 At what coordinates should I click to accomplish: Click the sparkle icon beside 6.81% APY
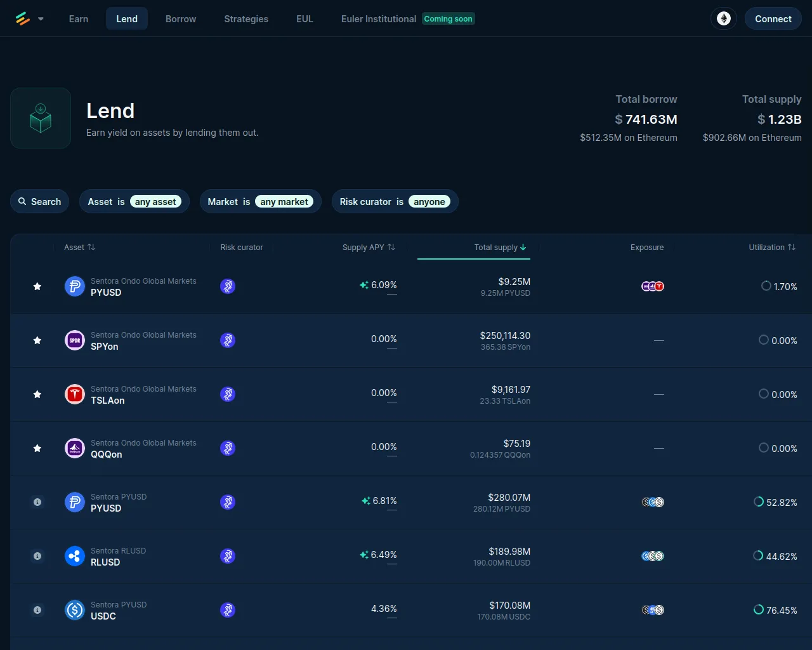366,501
